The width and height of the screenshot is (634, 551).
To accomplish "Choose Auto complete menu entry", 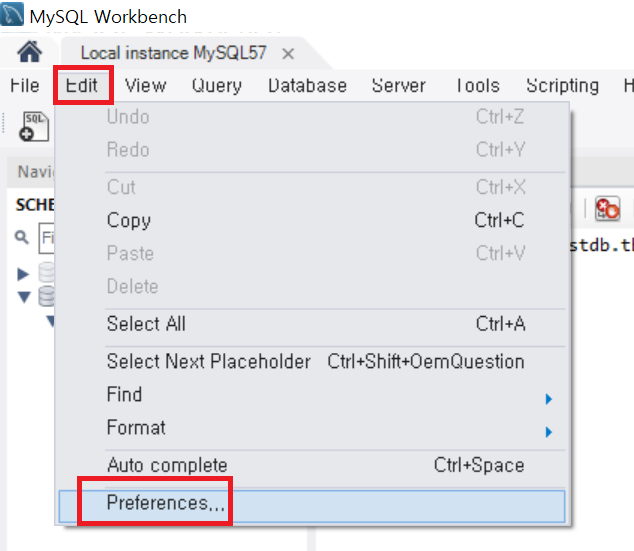I will 312,465.
